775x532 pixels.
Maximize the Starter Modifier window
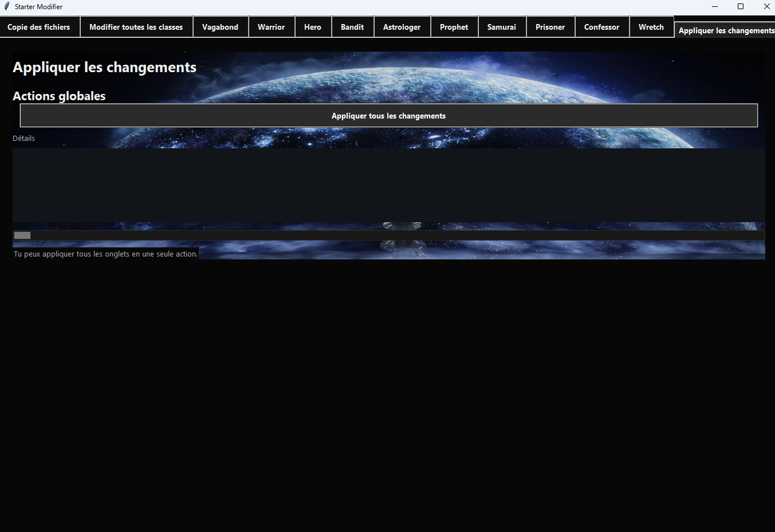pos(741,6)
